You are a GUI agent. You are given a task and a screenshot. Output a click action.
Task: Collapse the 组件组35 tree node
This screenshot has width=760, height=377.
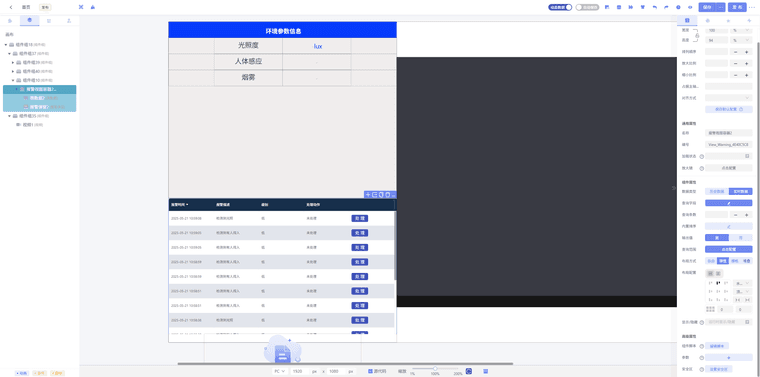(x=10, y=116)
